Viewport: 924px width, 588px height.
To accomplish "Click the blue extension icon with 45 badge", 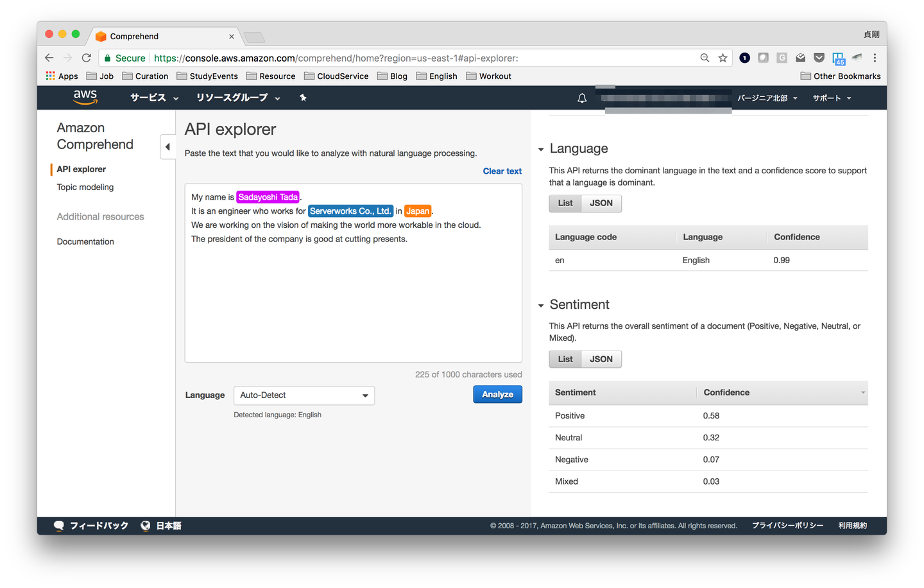I will [839, 58].
